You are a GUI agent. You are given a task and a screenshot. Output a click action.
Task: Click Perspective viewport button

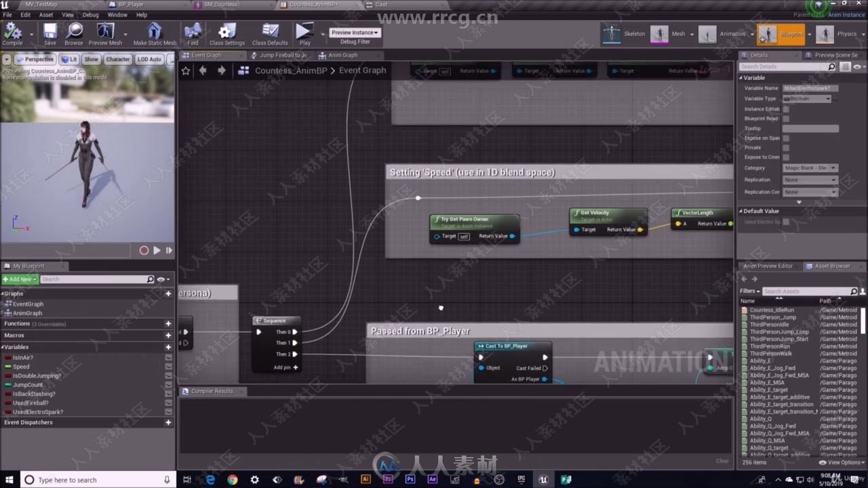35,59
